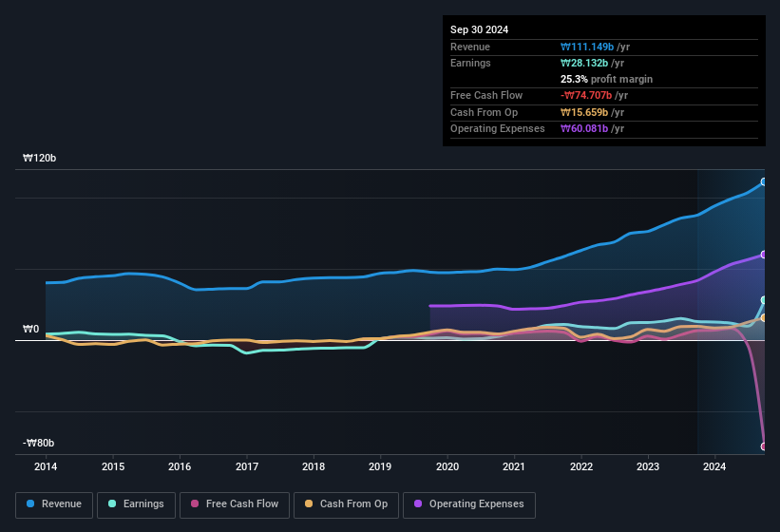
Task: Toggle the Cash From Op legend button
Action: pyautogui.click(x=346, y=504)
